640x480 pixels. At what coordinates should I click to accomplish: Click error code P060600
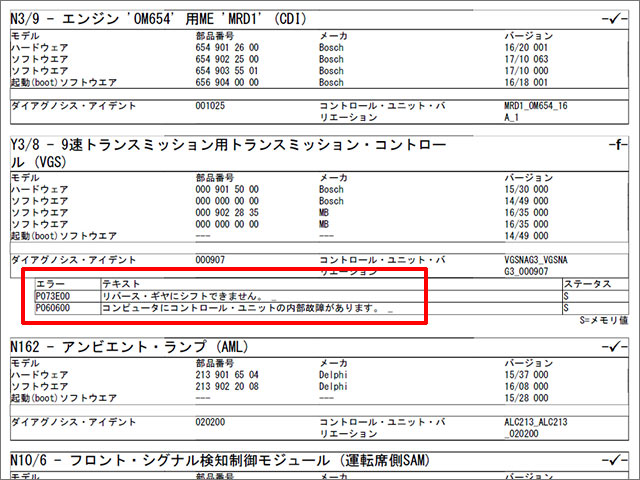coord(55,309)
